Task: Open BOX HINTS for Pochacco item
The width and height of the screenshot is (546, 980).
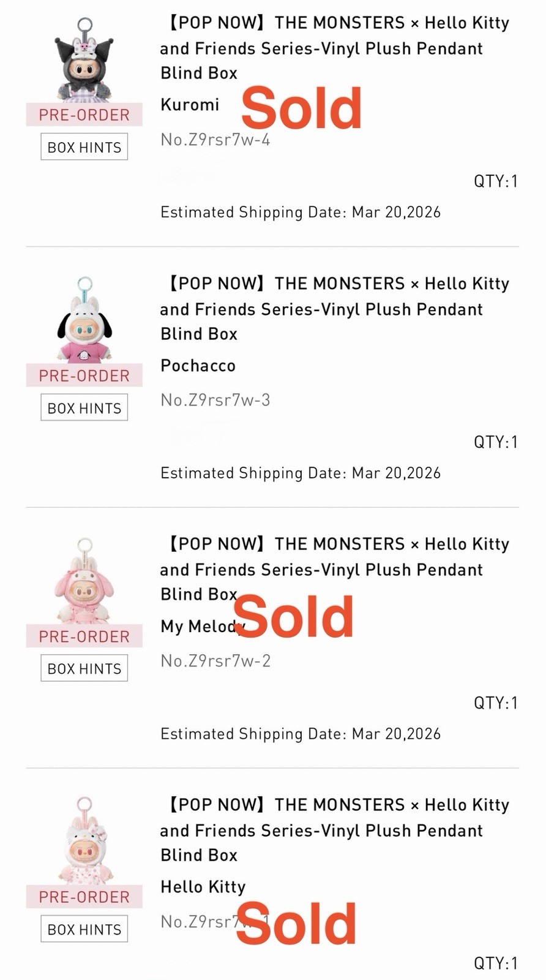Action: (84, 408)
